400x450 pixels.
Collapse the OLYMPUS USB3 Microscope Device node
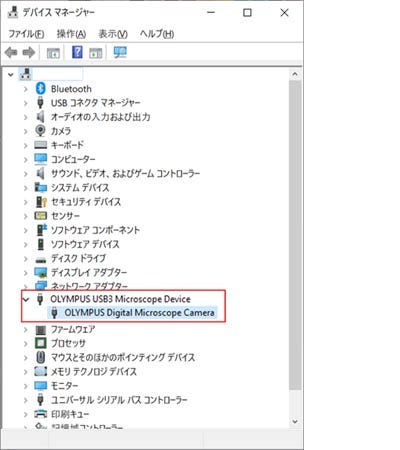point(26,299)
